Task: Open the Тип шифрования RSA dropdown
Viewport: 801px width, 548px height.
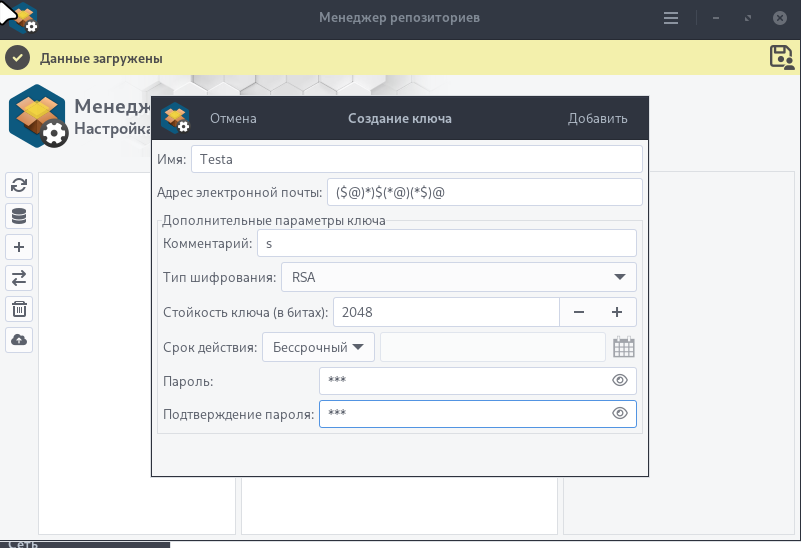Action: pos(459,277)
